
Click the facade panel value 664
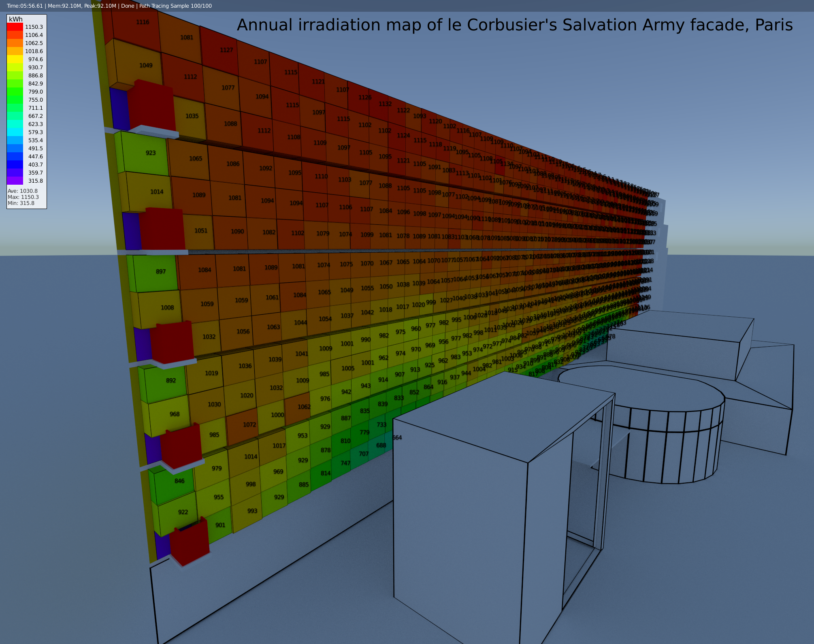[x=397, y=437]
